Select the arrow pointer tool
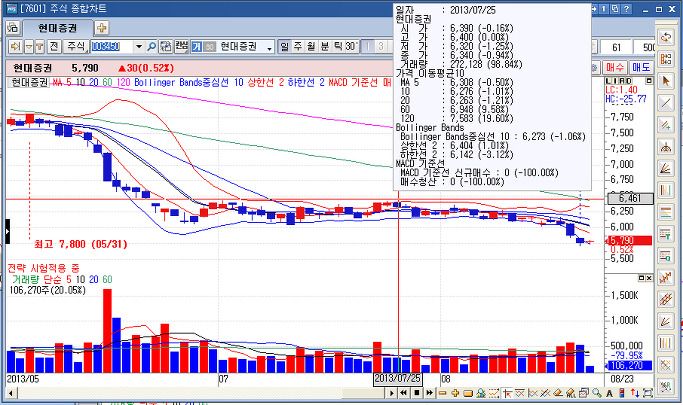This screenshot has height=405, width=683. 666,81
